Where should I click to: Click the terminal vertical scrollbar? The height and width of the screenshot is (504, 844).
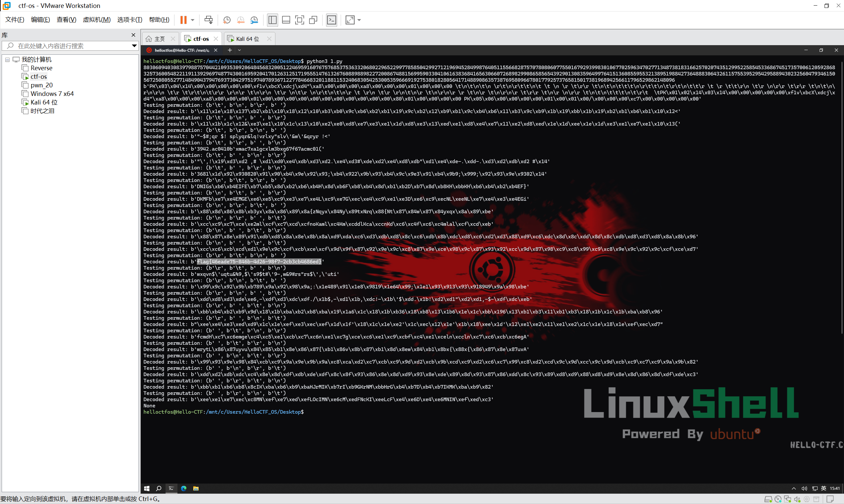point(842,197)
